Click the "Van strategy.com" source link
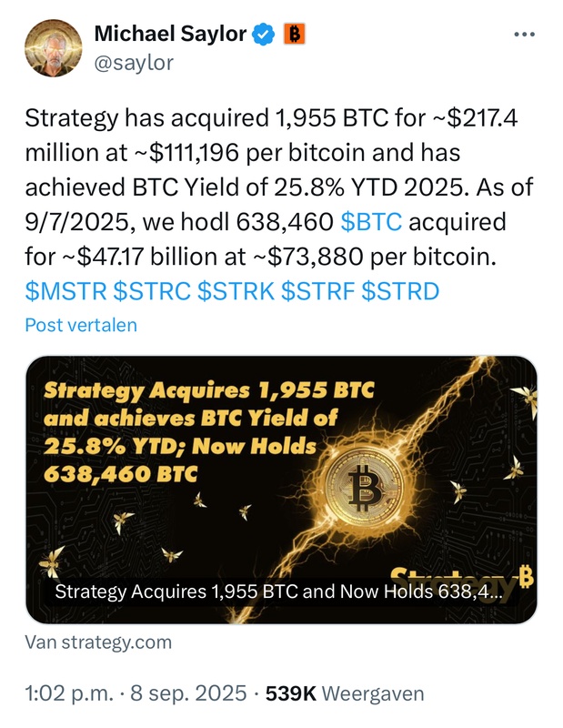 coord(98,642)
